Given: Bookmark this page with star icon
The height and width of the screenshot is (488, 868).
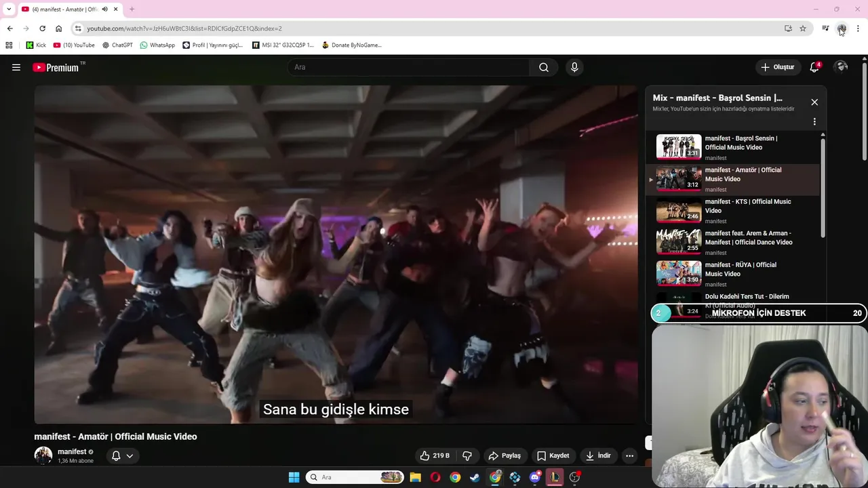Looking at the screenshot, I should (803, 28).
